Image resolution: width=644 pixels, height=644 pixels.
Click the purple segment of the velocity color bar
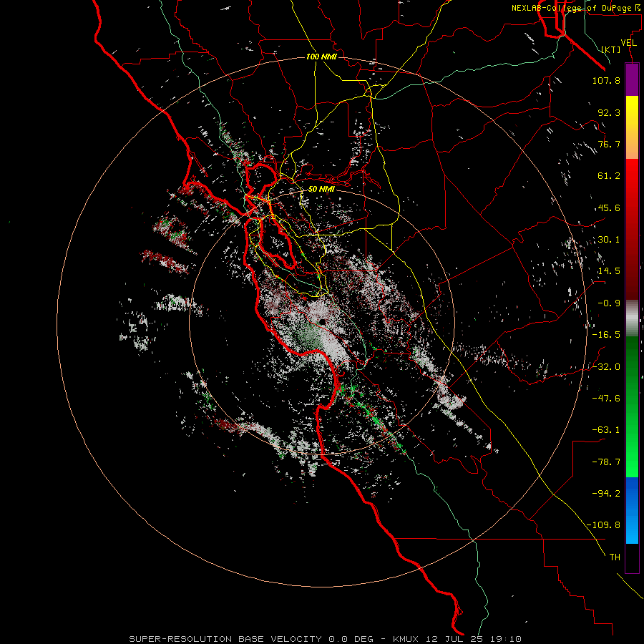[632, 79]
